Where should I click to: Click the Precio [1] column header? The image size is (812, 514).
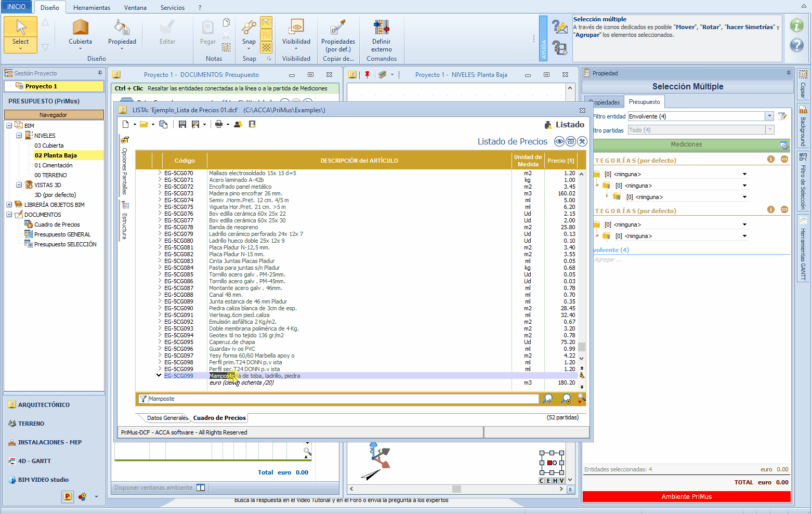[x=560, y=161]
